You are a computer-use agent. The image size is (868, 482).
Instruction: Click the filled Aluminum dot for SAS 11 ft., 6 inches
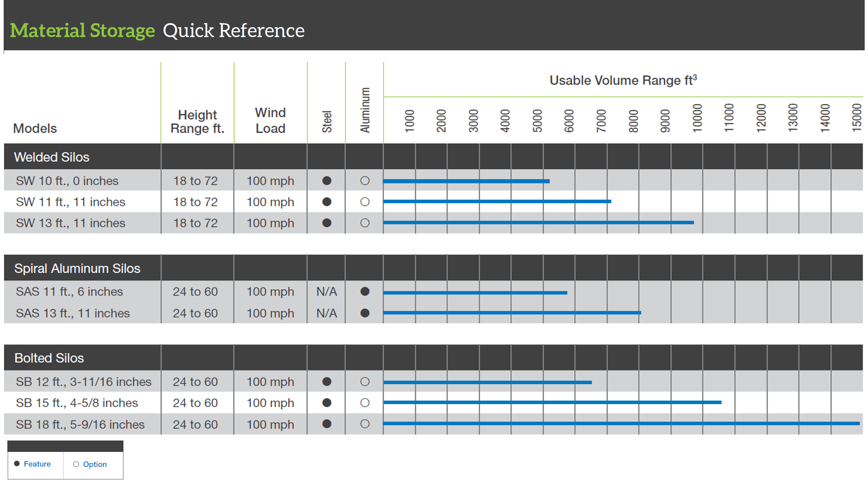pos(365,291)
